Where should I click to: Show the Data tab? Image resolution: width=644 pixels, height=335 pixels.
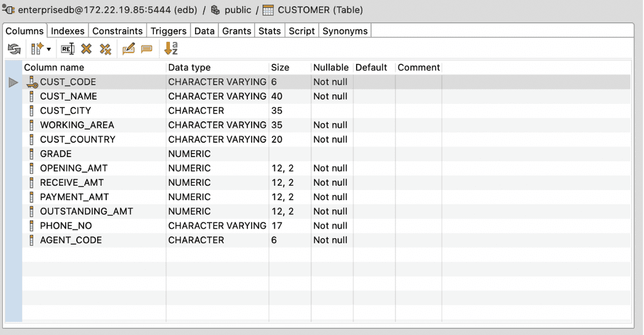point(205,31)
